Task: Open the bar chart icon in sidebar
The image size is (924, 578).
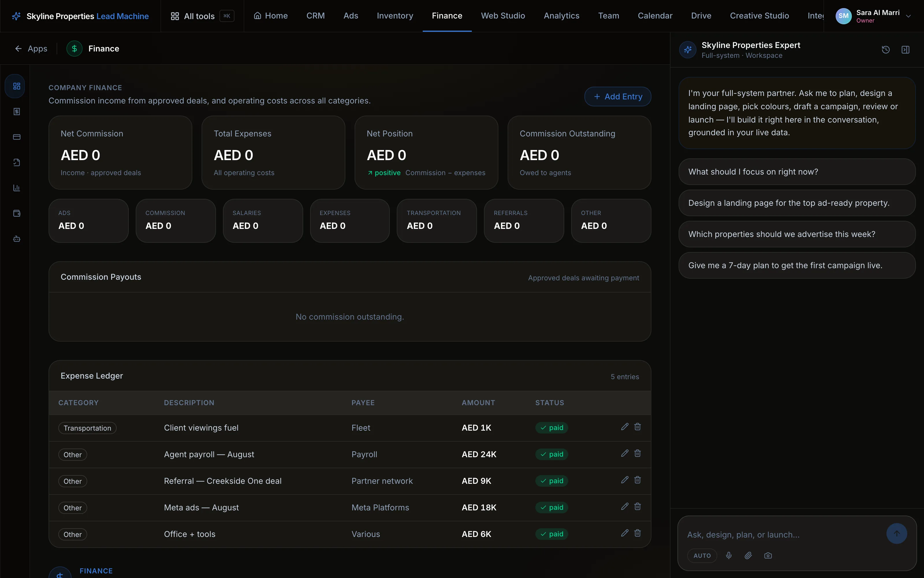Action: coord(16,188)
